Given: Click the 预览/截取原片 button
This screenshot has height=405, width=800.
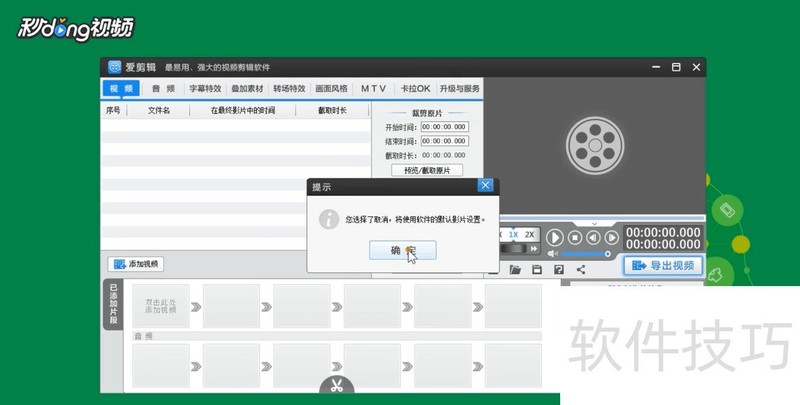Looking at the screenshot, I should 427,170.
